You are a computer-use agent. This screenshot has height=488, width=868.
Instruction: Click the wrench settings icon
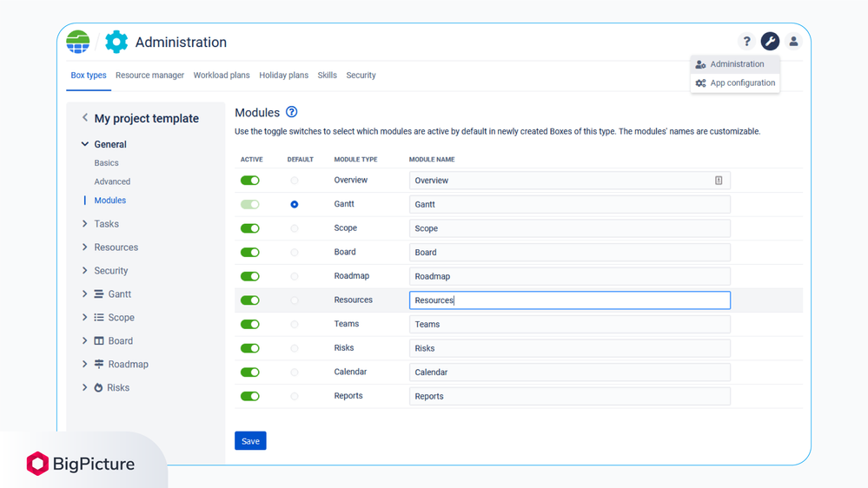pos(770,41)
